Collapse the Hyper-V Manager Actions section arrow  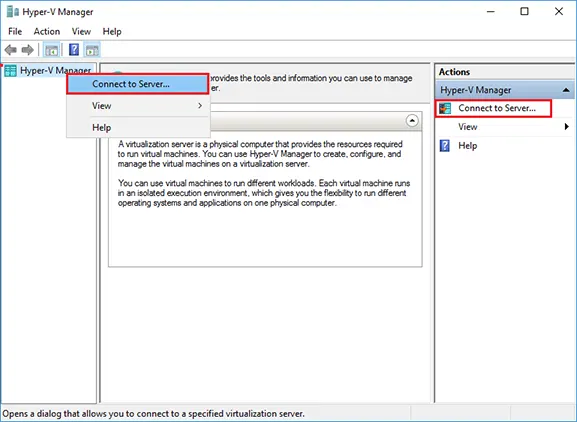click(566, 90)
